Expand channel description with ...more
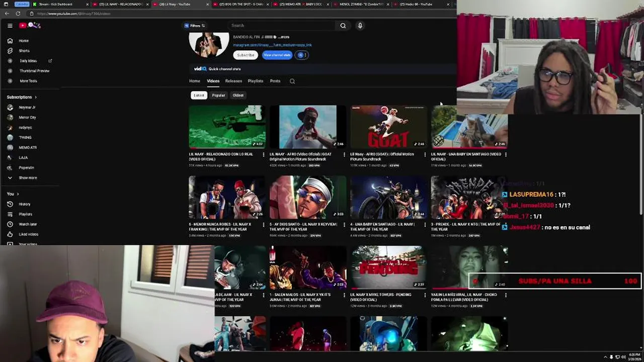Viewport: 644px width, 362px height. (x=283, y=37)
